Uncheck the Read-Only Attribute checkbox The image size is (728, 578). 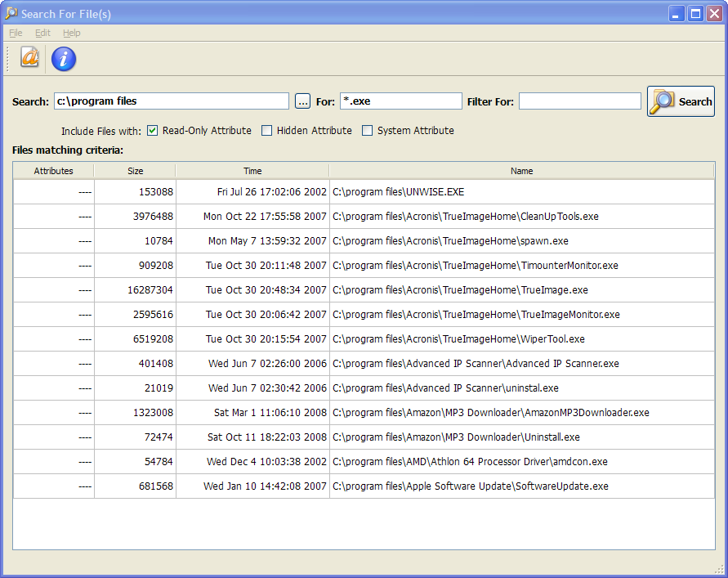coord(153,131)
